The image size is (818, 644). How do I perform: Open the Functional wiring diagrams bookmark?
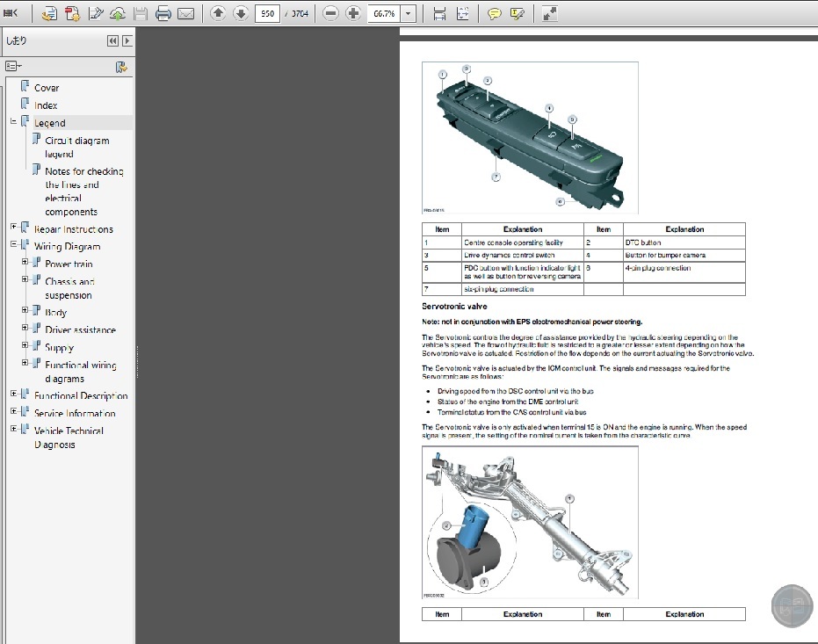coord(80,372)
